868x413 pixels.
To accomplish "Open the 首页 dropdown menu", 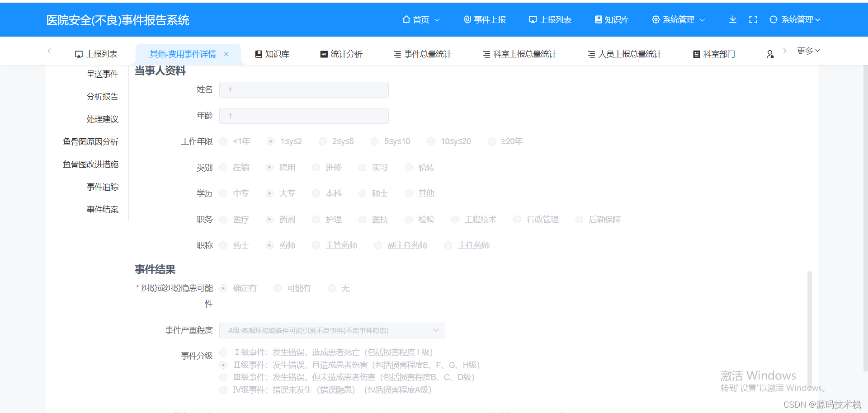I will [421, 19].
